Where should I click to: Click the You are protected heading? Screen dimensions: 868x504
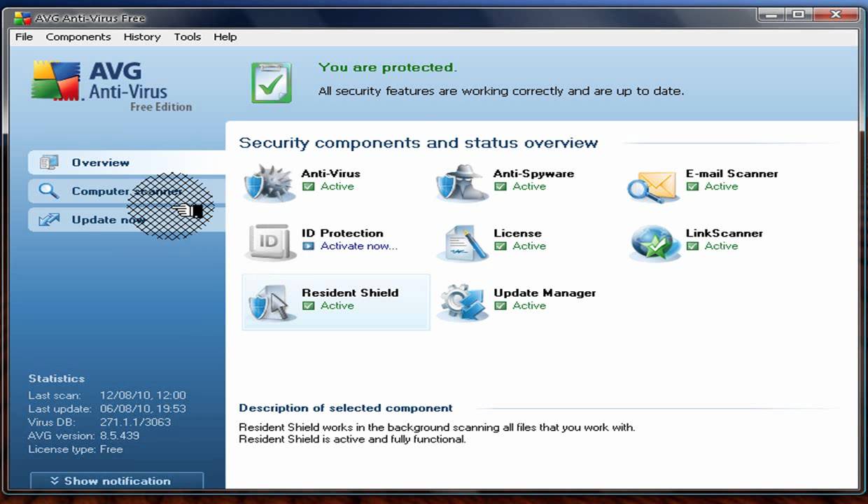tap(387, 67)
